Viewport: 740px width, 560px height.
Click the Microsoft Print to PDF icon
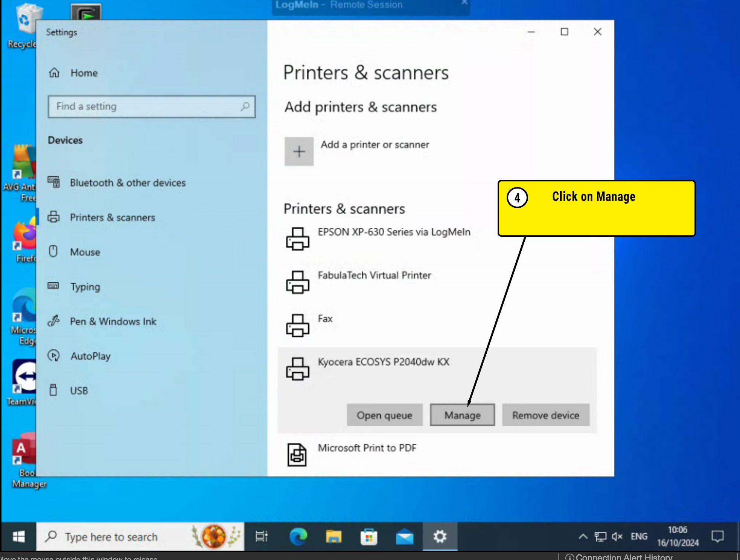pos(297,455)
